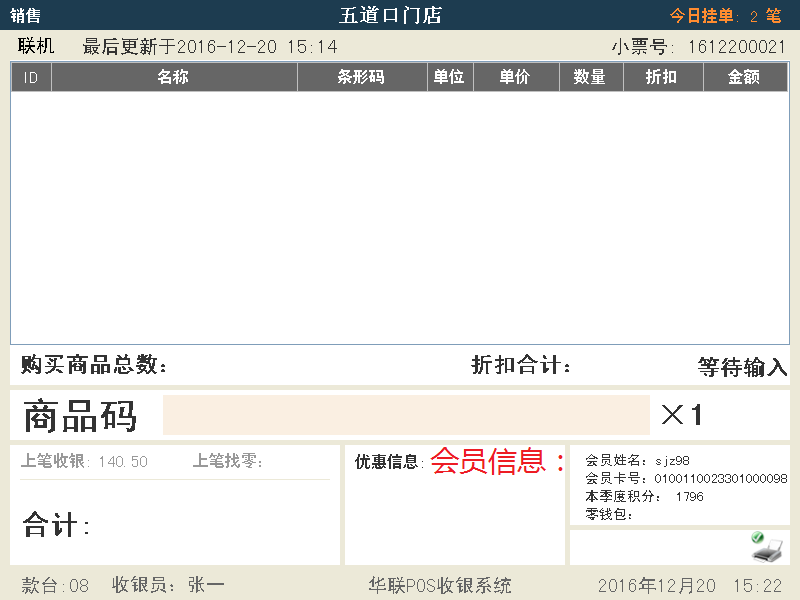Screen dimensions: 800x600
Task: Click the ID column header
Action: [31, 77]
